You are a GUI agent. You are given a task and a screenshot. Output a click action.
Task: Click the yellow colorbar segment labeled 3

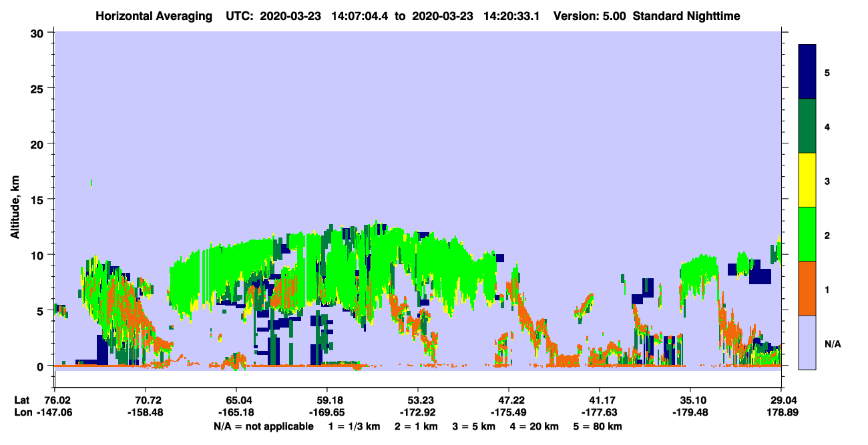click(807, 180)
